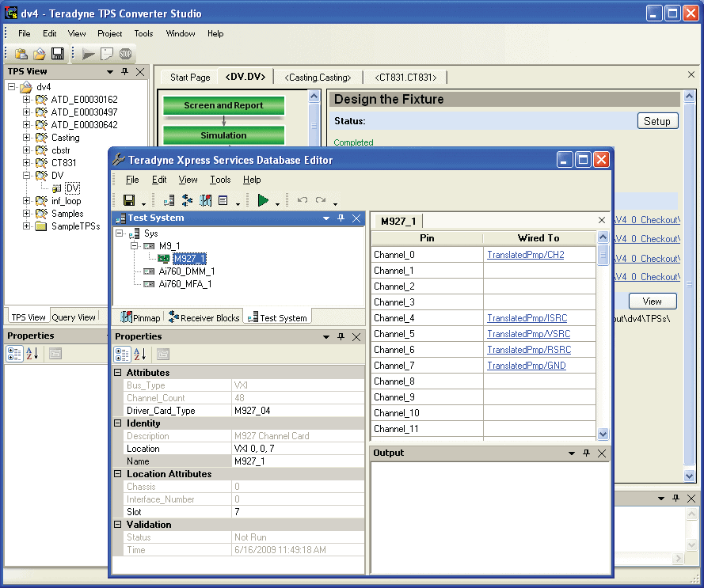Save using Database Editor disk icon
The width and height of the screenshot is (704, 588).
129,200
